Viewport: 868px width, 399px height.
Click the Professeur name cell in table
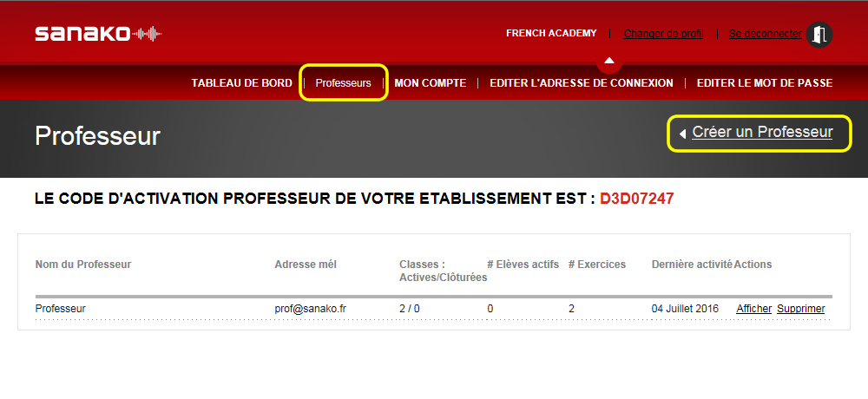pos(61,309)
